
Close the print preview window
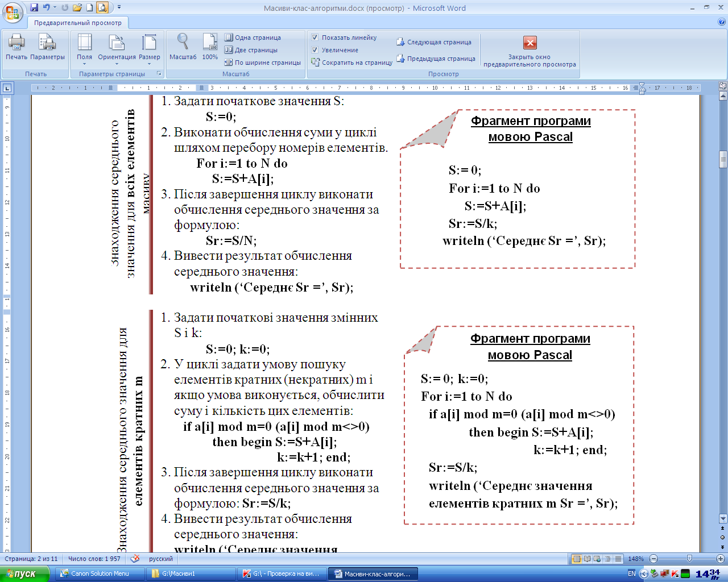point(530,51)
